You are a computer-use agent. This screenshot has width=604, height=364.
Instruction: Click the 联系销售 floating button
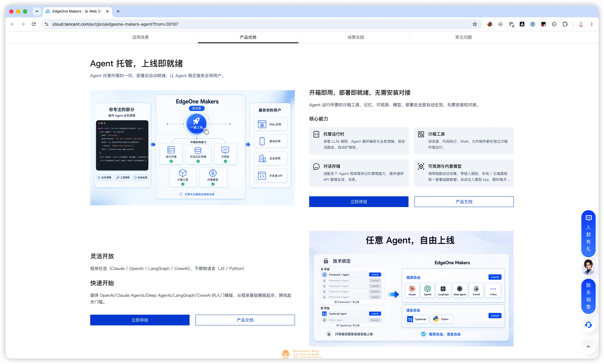[x=588, y=296]
